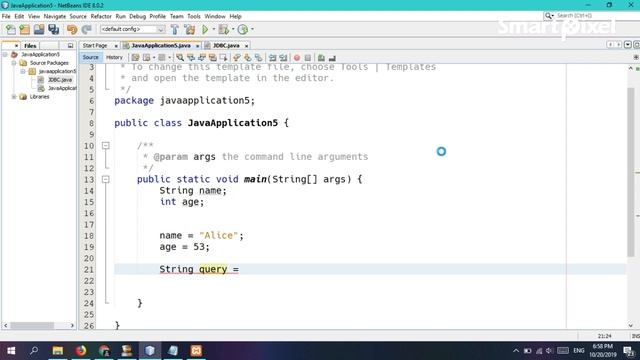Viewport: 640px width, 360px height.
Task: Collapse the javaapplication5 package node
Action: 23,71
